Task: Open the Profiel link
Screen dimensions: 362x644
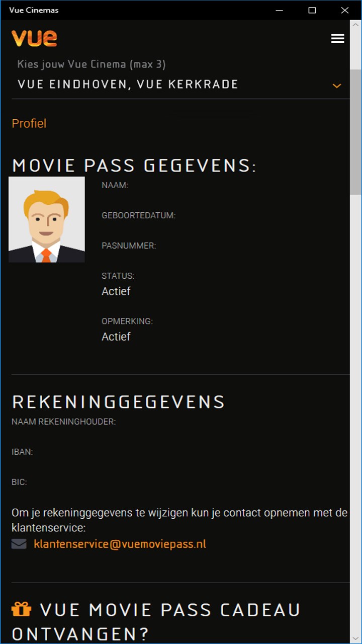Action: pos(29,123)
